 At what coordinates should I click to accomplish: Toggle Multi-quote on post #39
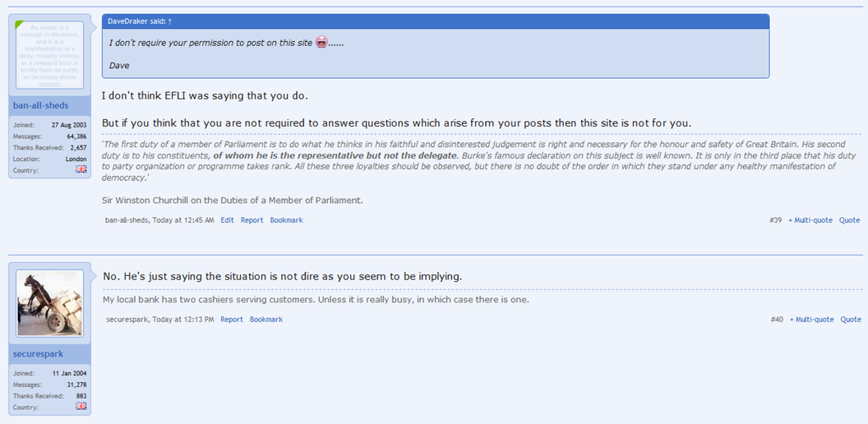810,220
